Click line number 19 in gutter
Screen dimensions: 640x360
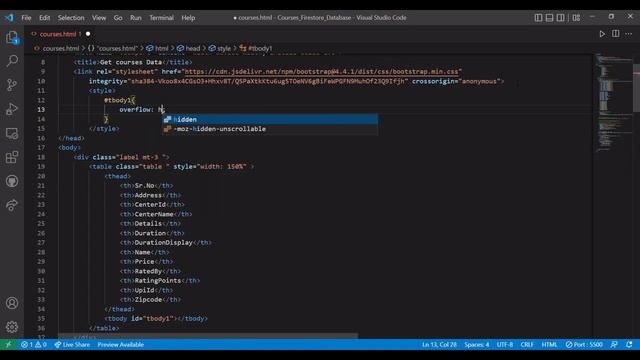tap(41, 167)
